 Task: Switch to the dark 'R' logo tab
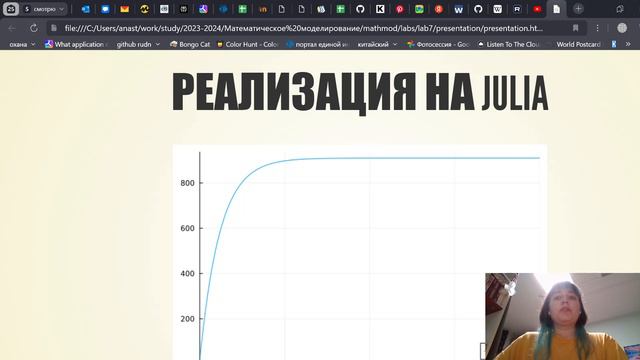[517, 9]
